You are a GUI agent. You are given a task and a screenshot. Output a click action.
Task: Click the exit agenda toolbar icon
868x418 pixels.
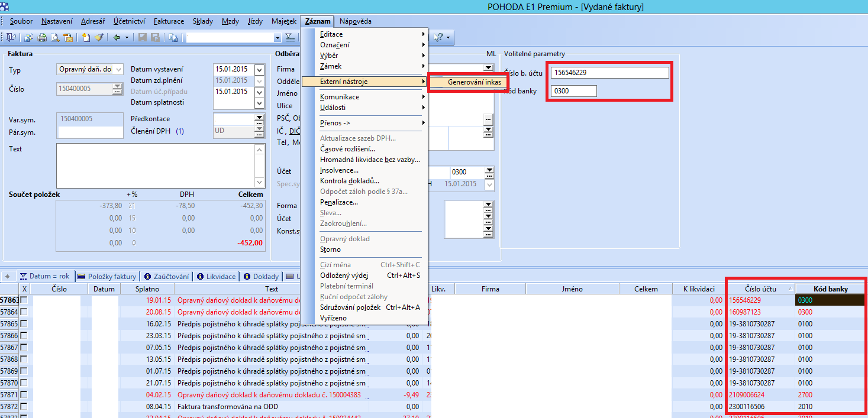click(x=12, y=37)
